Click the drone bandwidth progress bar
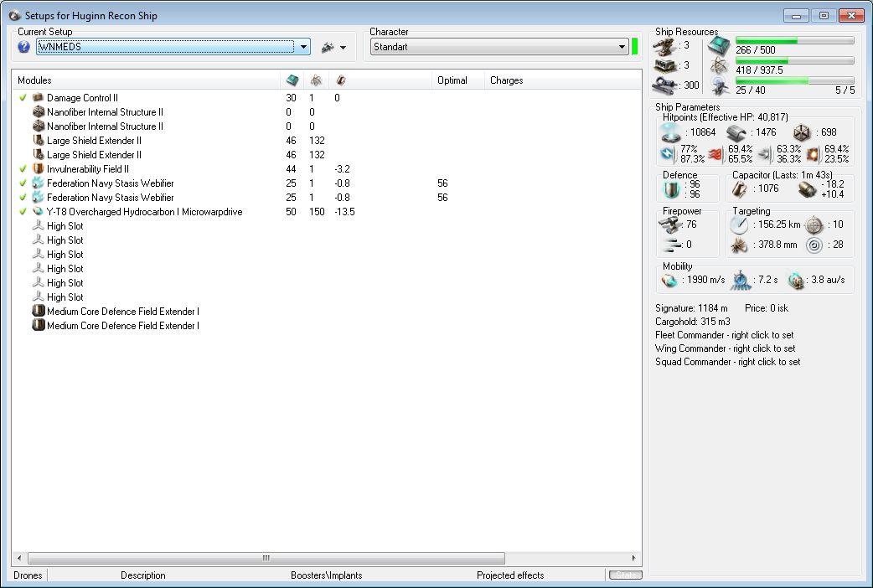 coord(794,80)
